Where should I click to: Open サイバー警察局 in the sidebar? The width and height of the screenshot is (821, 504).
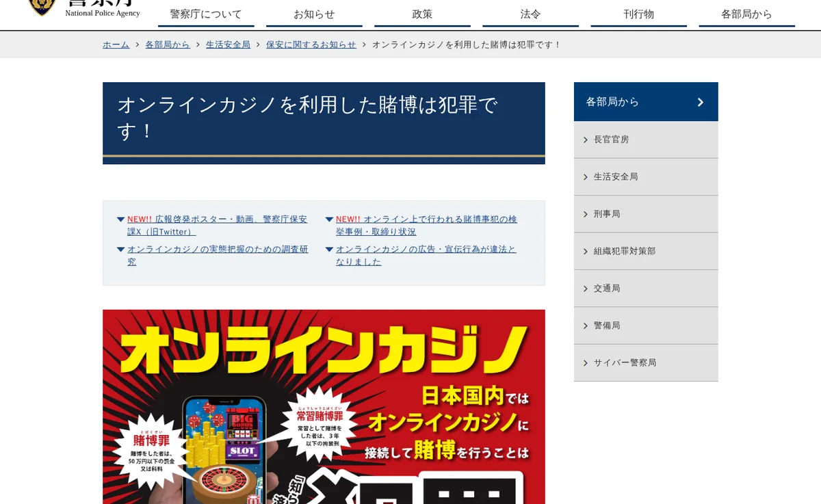[x=646, y=362]
